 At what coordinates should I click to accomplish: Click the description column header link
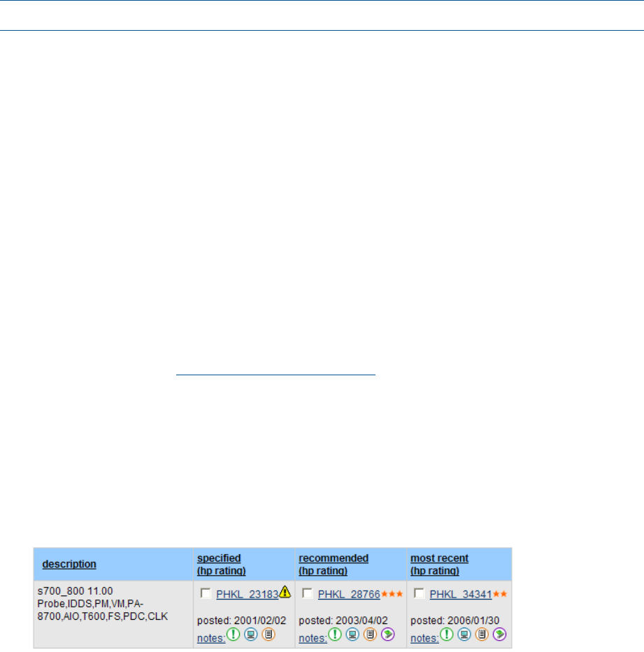click(69, 564)
